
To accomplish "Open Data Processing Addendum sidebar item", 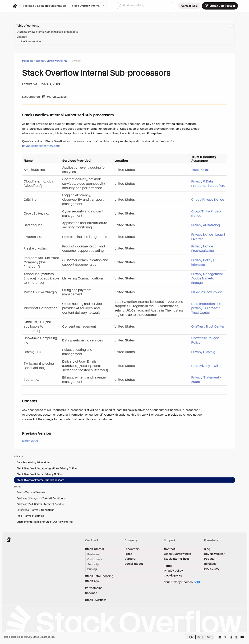I will (33, 462).
